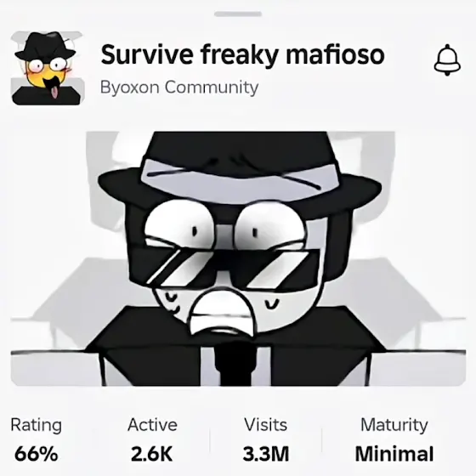Open the freaky emoji game icon

tap(48, 68)
